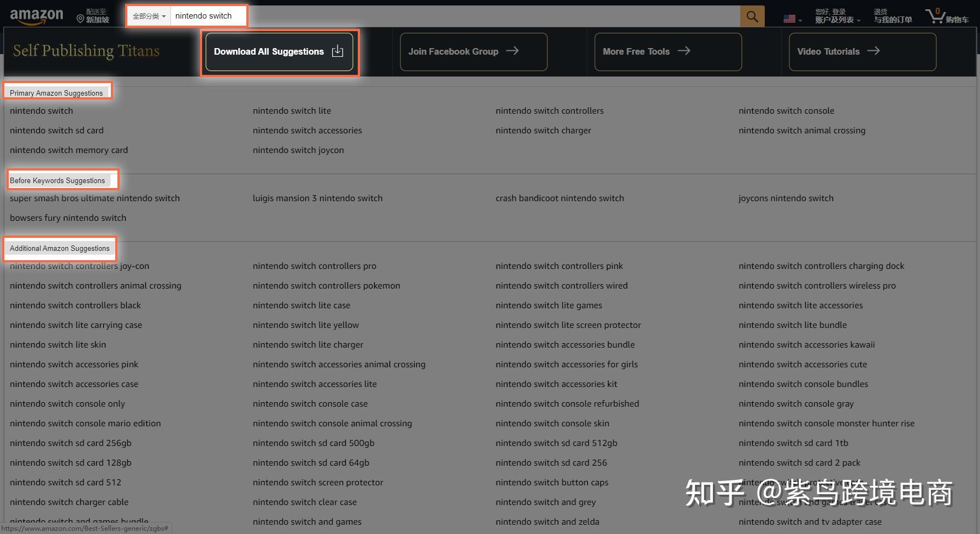Select super smash bros ultimate nintendo switch
This screenshot has height=534, width=980.
point(95,198)
